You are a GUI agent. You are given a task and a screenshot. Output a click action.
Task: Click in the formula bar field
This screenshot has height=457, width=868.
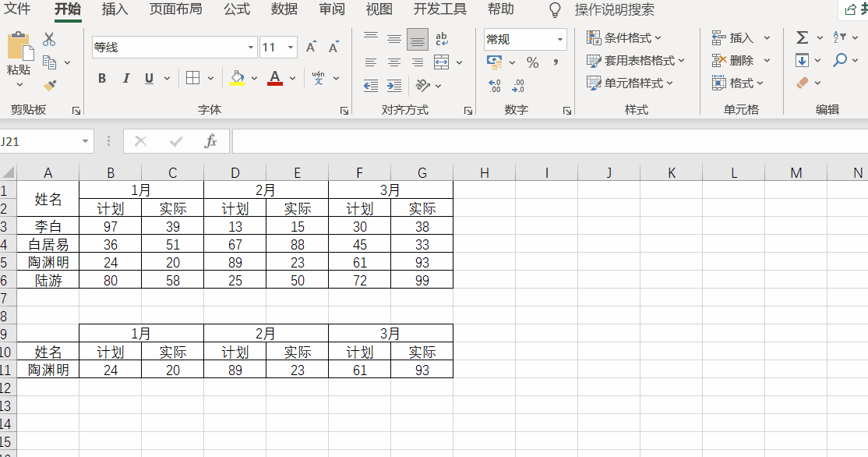549,141
